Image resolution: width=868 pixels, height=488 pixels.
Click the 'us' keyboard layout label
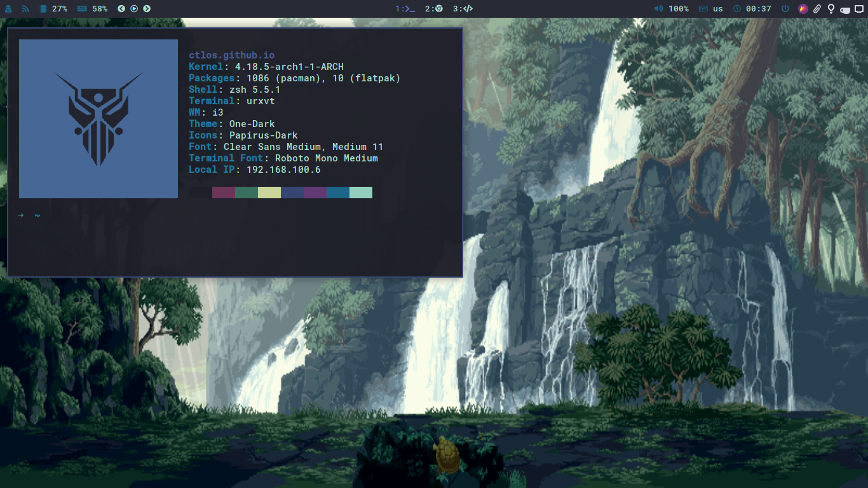tap(718, 9)
